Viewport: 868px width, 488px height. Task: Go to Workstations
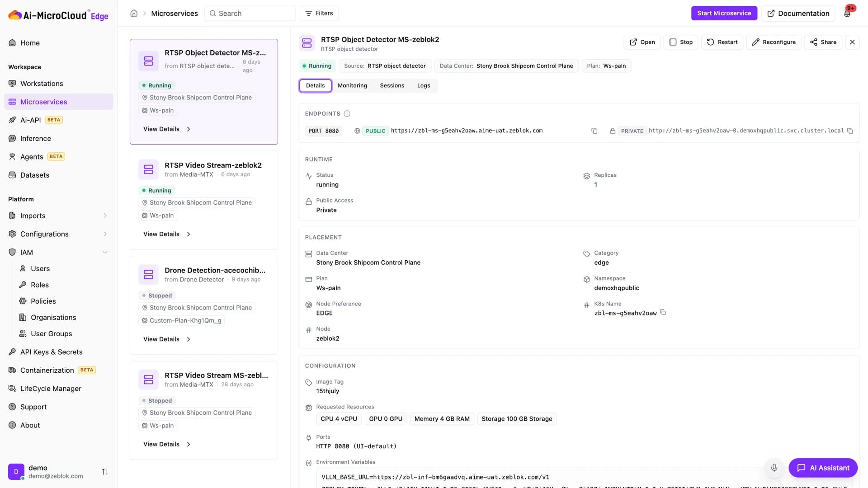pos(59,84)
